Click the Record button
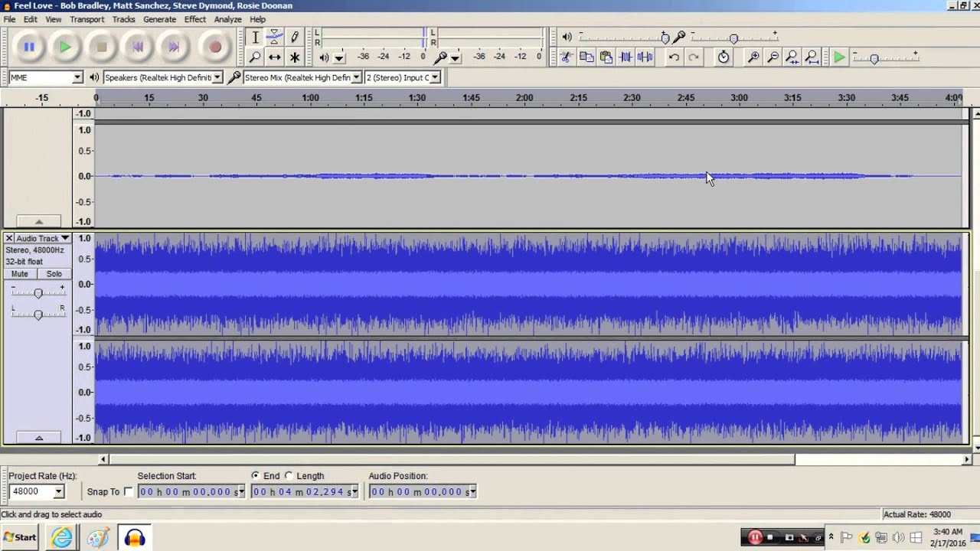The image size is (980, 551). 215,47
